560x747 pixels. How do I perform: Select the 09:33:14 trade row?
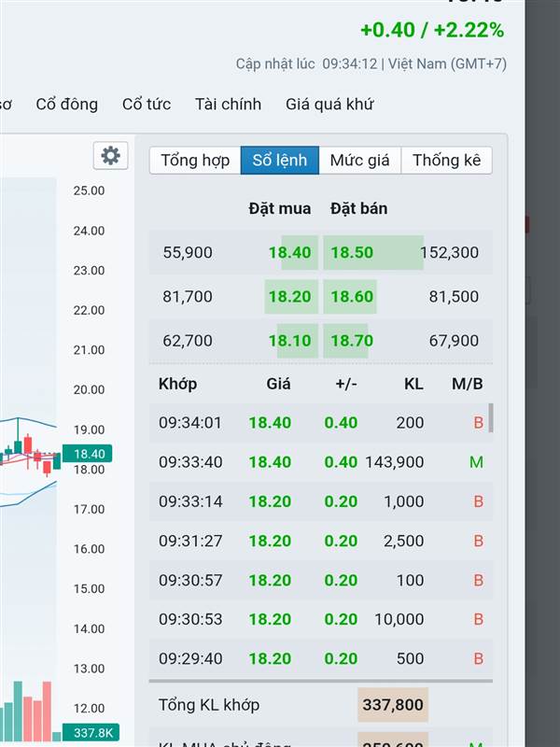pyautogui.click(x=320, y=501)
